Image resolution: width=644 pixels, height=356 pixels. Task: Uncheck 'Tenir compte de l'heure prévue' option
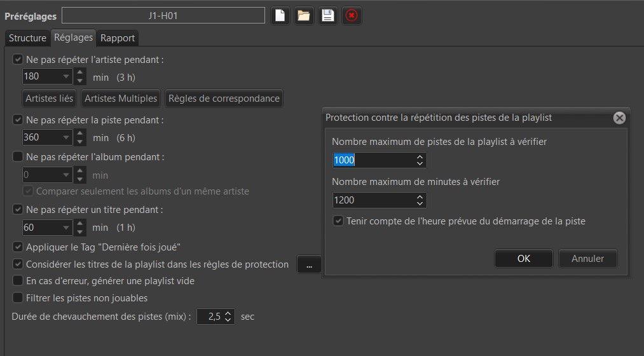pos(338,221)
